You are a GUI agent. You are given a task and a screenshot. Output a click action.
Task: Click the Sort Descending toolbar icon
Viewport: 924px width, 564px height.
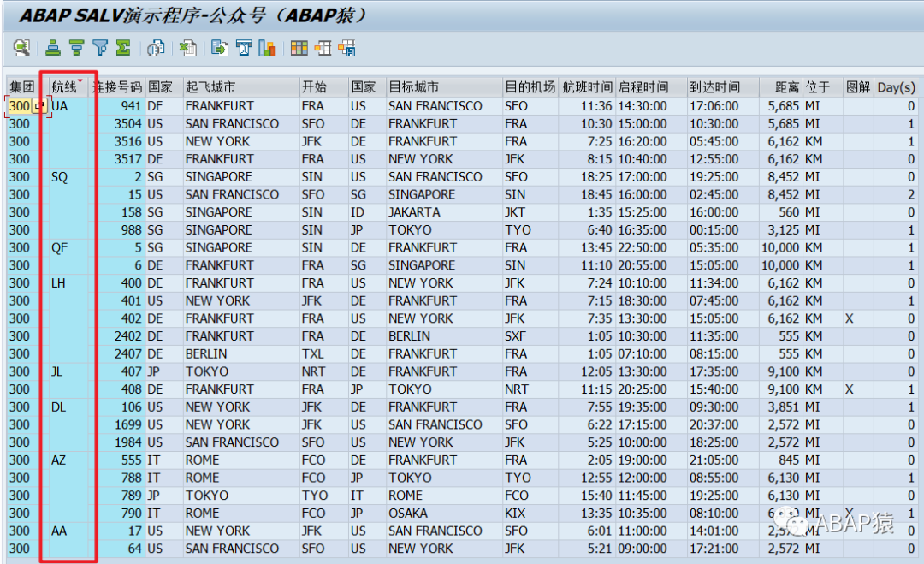coord(77,48)
